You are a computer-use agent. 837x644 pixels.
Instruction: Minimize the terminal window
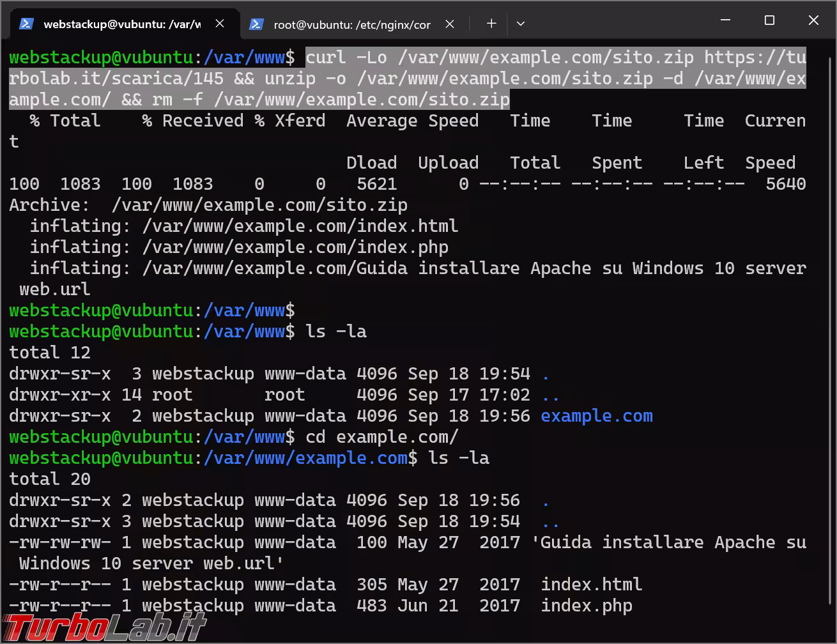726,20
